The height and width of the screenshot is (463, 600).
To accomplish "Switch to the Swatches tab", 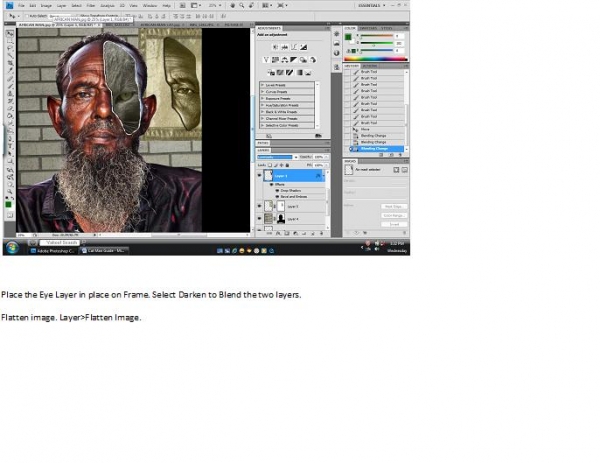I will tap(368, 28).
